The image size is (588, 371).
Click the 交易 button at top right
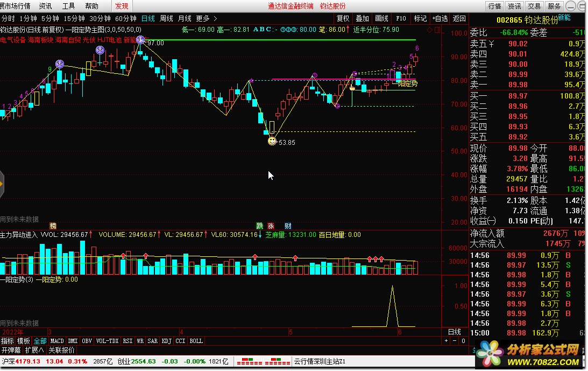click(x=534, y=6)
